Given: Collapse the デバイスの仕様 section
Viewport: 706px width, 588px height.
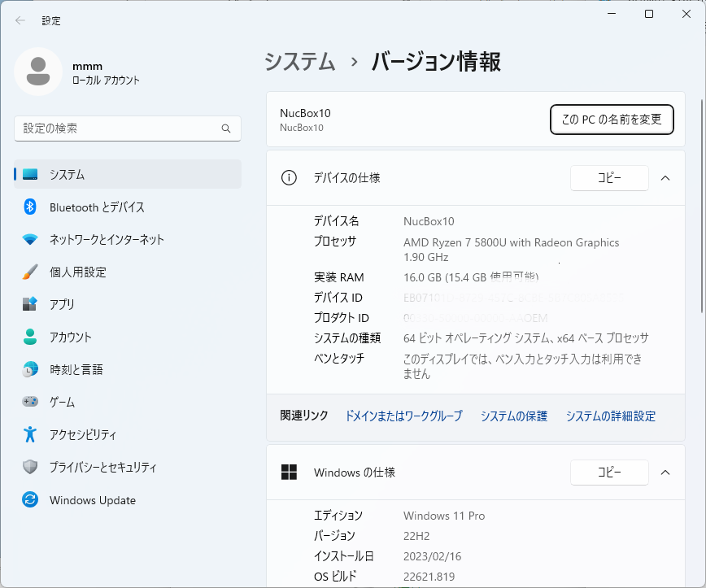Looking at the screenshot, I should pos(665,178).
